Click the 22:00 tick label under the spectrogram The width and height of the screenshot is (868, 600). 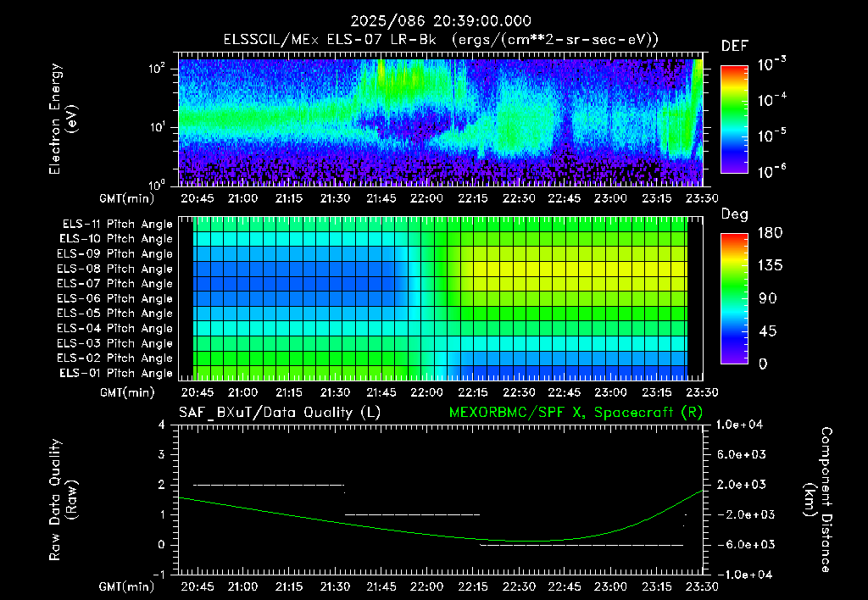[427, 198]
